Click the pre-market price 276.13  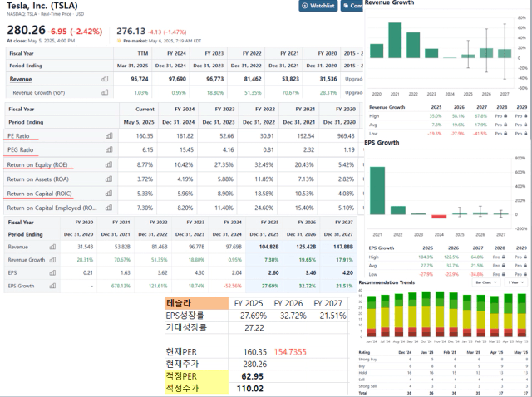pos(131,32)
